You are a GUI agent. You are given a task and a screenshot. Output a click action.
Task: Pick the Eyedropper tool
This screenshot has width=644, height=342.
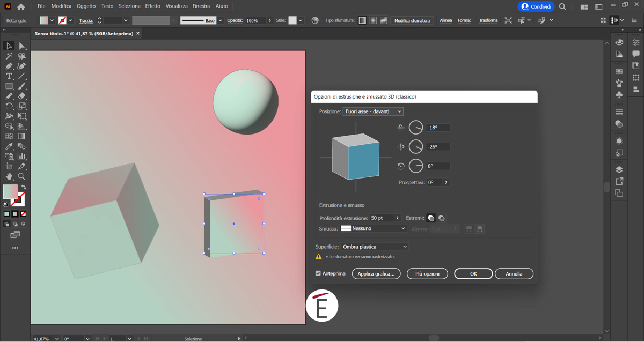pos(9,146)
